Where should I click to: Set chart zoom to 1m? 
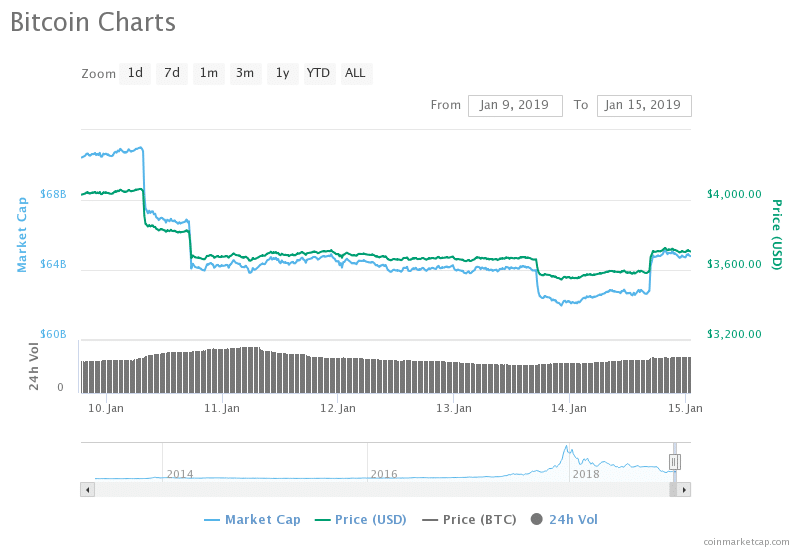coord(209,73)
